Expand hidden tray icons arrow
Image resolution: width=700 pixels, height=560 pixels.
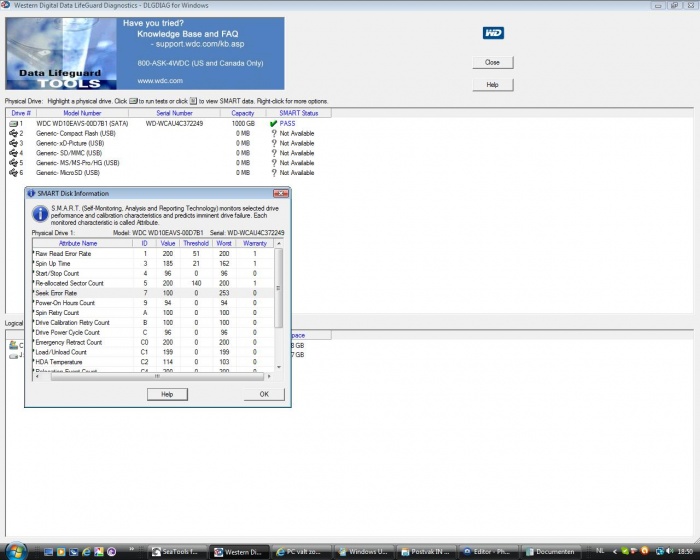click(615, 552)
